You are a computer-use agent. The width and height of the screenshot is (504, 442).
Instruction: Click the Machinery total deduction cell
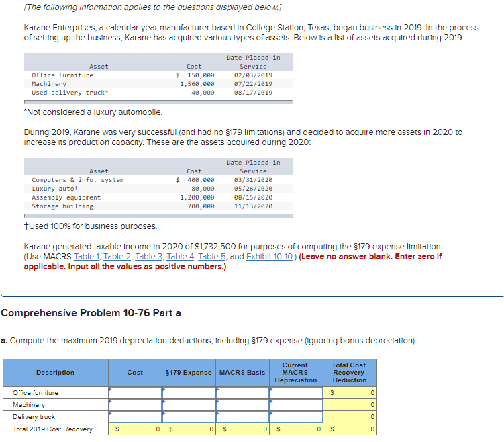tap(350, 404)
